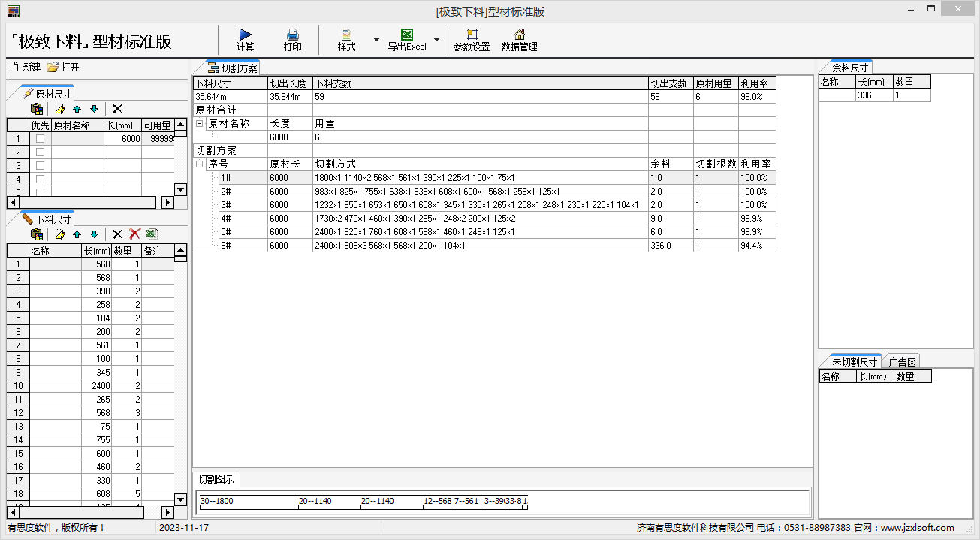
Task: Tick the 优先 checkbox in row 3
Action: coord(40,166)
